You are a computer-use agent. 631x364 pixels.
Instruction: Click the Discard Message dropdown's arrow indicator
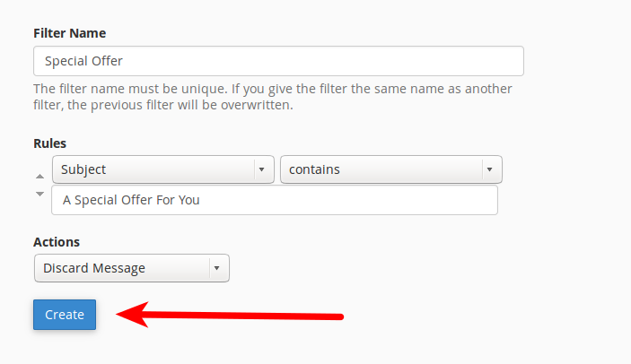click(x=215, y=268)
